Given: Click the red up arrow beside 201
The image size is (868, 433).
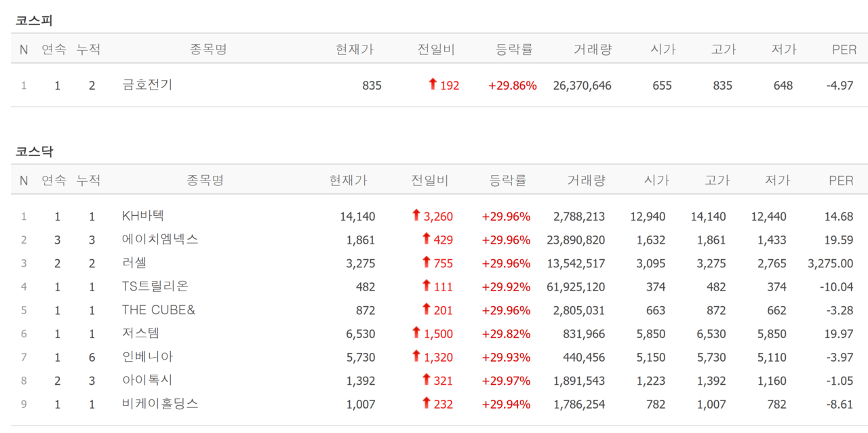Looking at the screenshot, I should [427, 309].
